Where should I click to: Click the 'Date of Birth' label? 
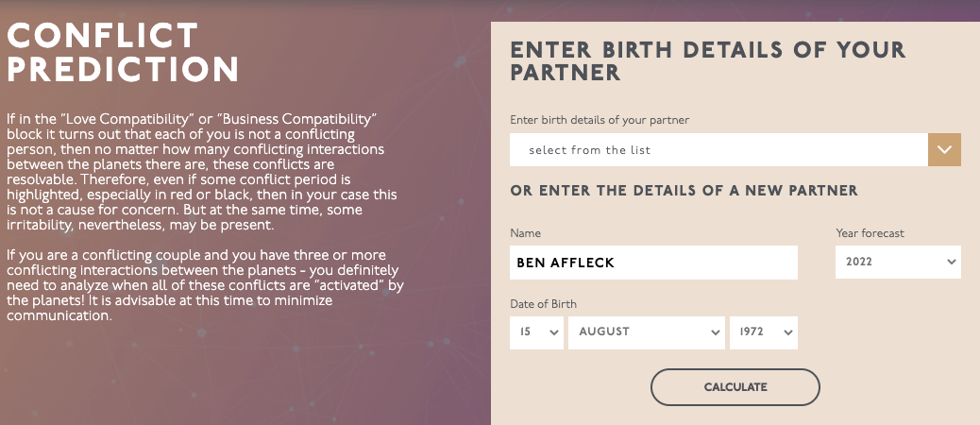[543, 304]
